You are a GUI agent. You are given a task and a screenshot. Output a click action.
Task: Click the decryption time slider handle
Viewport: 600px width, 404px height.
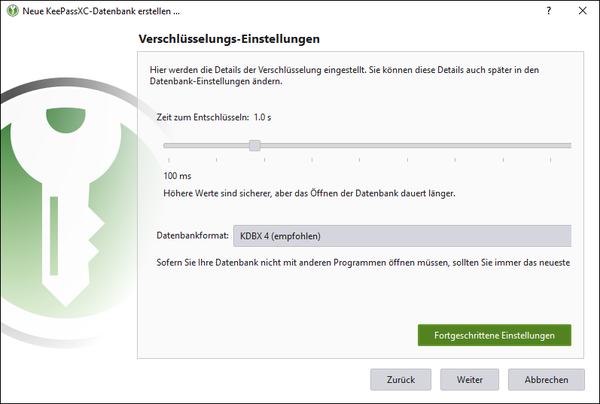(x=255, y=145)
